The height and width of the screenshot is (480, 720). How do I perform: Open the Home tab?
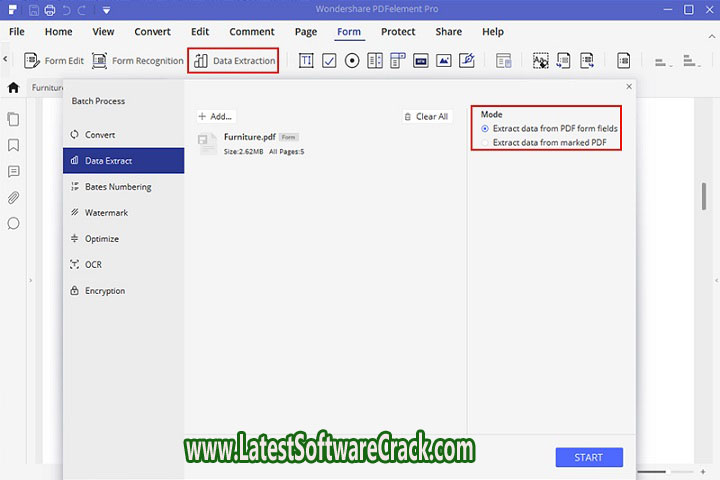(58, 32)
